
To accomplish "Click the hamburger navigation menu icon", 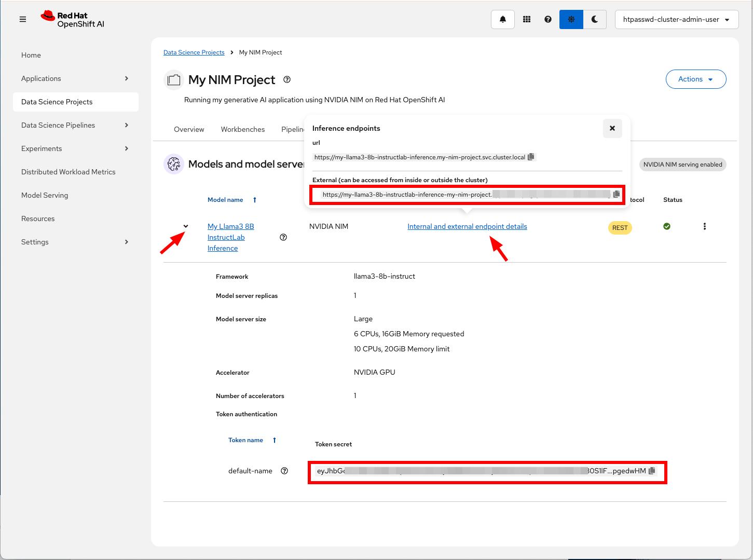I will (x=23, y=20).
